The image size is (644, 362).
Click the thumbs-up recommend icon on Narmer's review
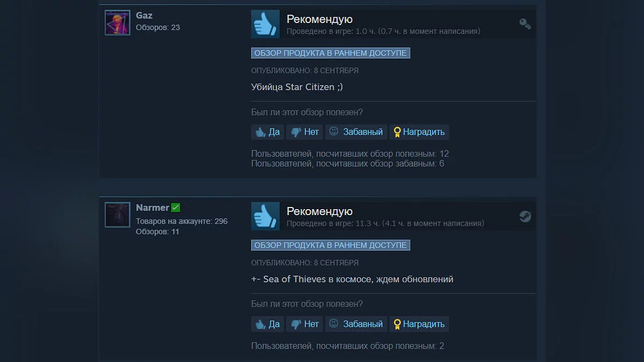point(265,216)
